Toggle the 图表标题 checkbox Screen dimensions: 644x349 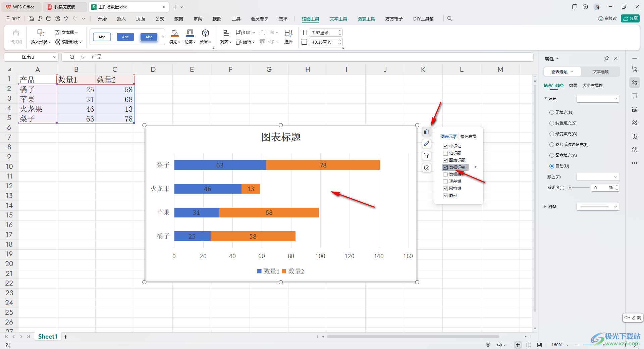click(445, 160)
